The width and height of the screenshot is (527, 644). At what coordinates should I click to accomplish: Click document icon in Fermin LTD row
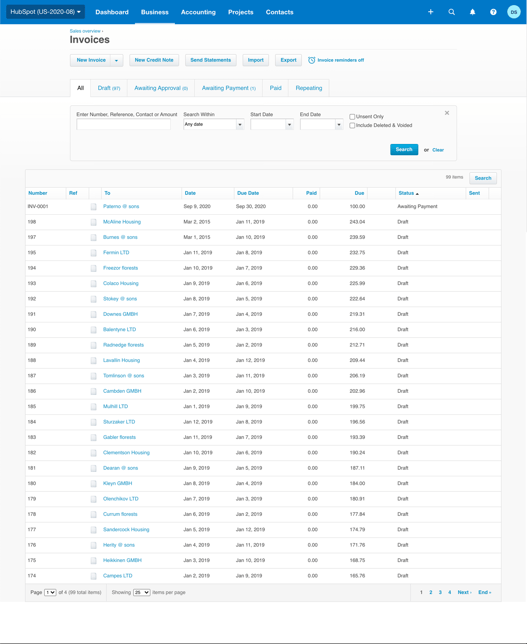coord(94,253)
